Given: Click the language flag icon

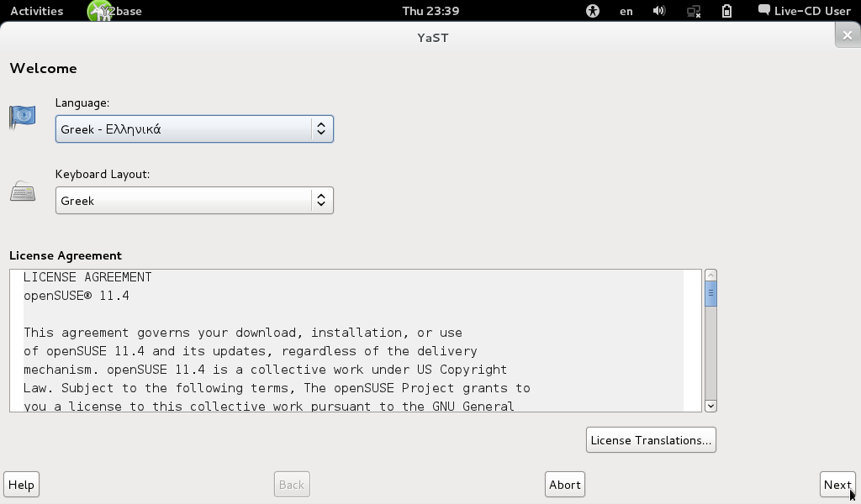Looking at the screenshot, I should tap(23, 116).
